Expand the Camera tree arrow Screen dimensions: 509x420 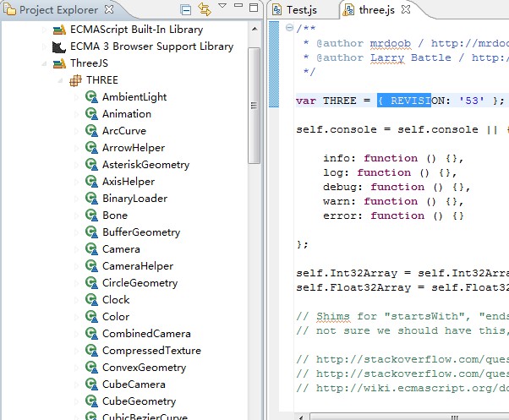click(77, 249)
